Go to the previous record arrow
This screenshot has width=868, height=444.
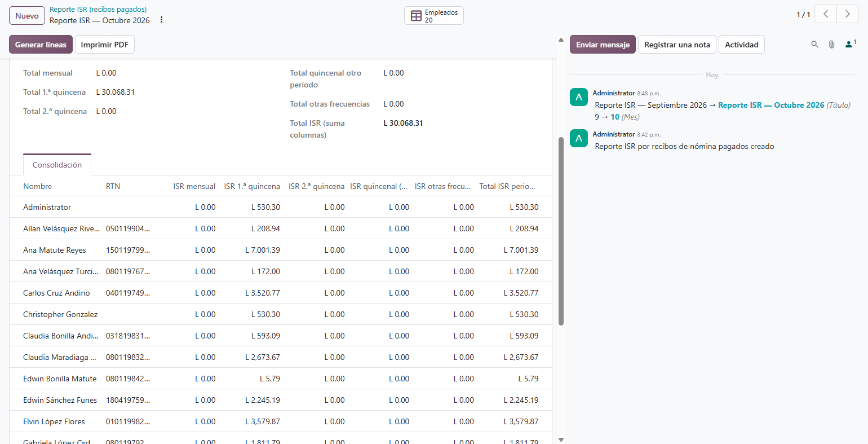[x=826, y=14]
